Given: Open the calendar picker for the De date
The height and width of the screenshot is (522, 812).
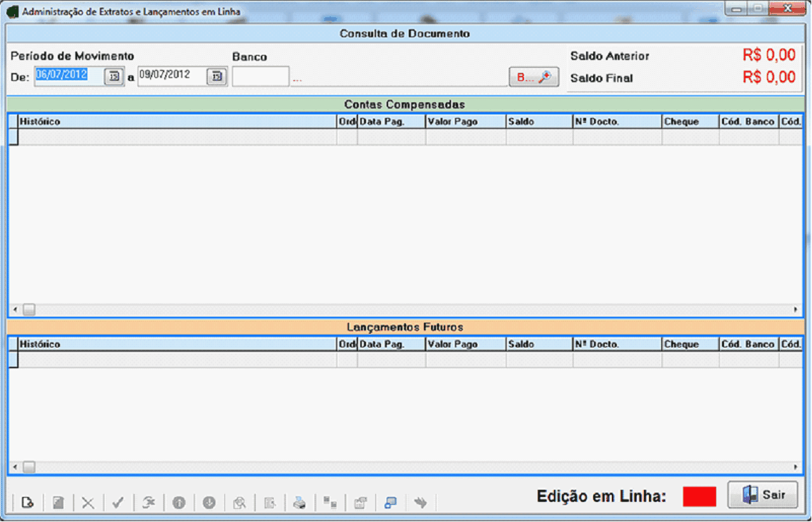Looking at the screenshot, I should (114, 77).
